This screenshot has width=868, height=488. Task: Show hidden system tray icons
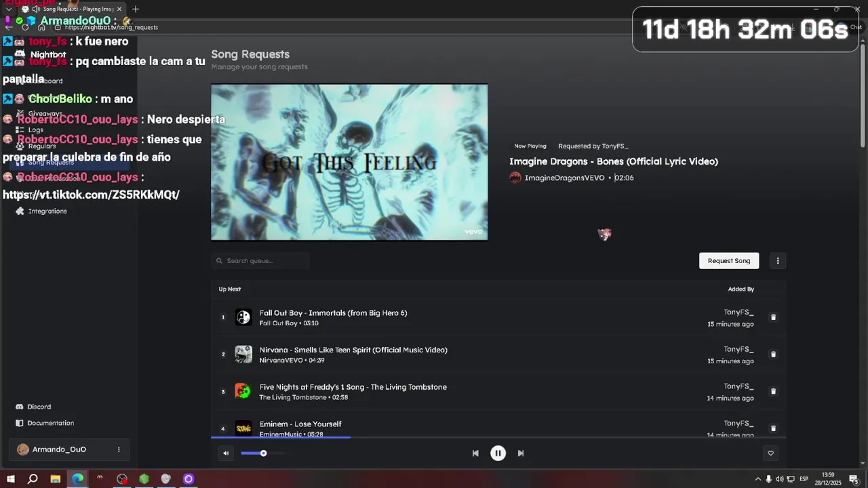click(757, 479)
